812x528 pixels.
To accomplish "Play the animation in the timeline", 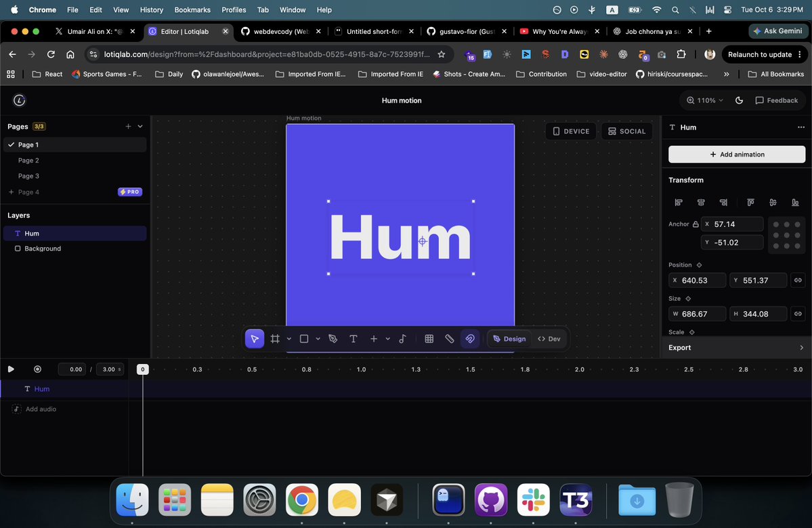I will tap(11, 369).
